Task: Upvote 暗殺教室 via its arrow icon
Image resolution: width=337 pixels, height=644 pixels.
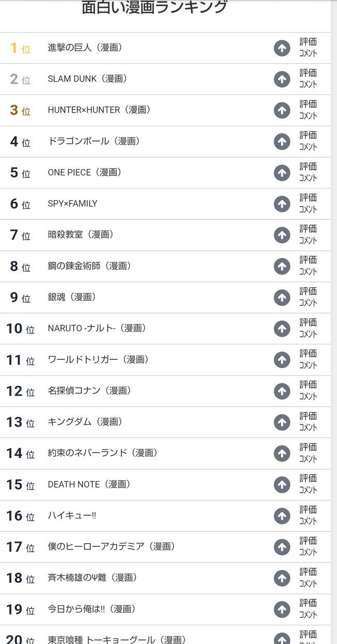Action: [x=282, y=235]
